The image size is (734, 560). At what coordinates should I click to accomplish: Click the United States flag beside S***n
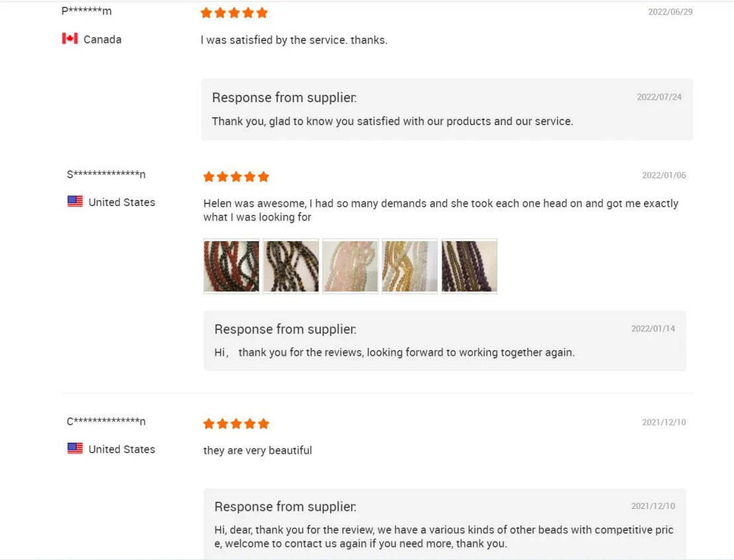(x=75, y=201)
